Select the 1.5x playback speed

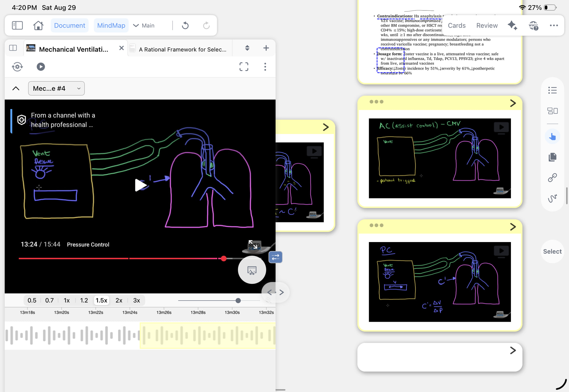[101, 300]
